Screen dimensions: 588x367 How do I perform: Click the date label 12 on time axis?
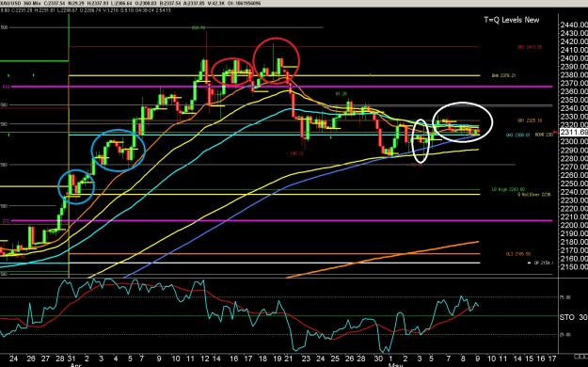click(x=205, y=359)
